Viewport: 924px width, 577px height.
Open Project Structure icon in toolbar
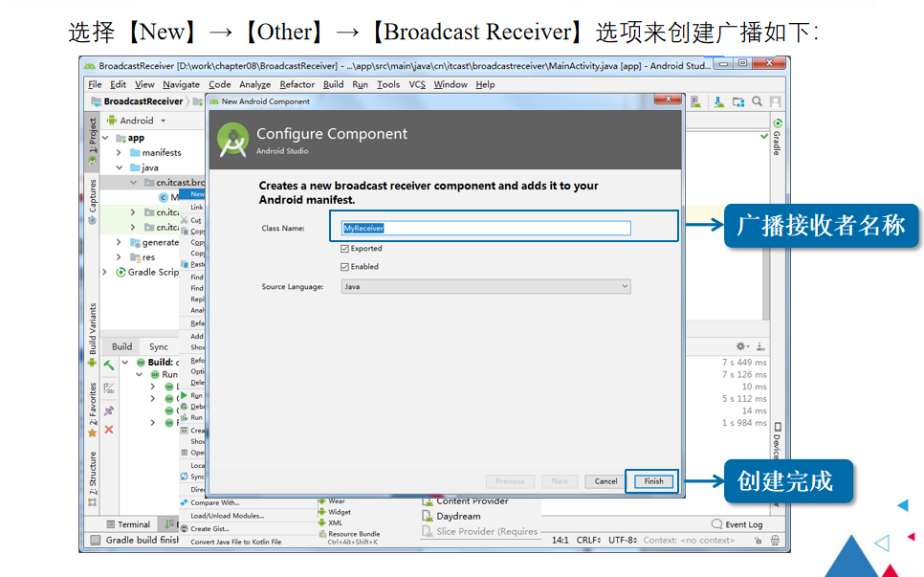coord(738,102)
